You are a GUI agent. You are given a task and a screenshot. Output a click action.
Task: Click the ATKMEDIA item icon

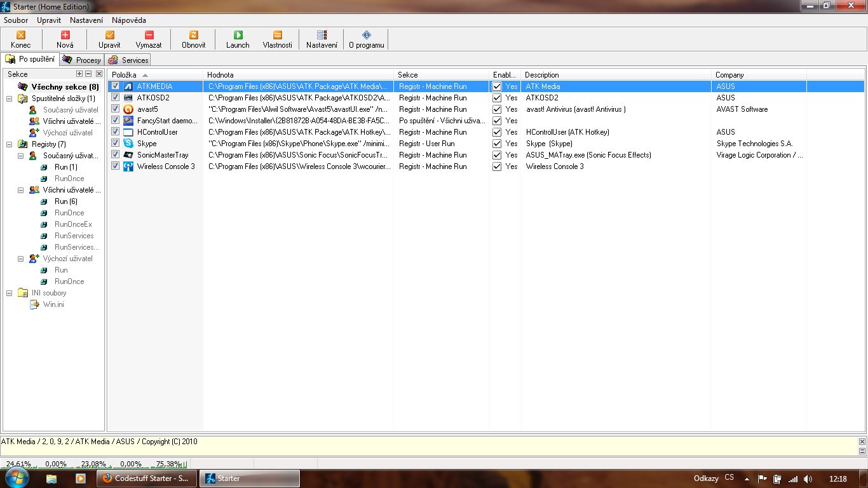click(128, 86)
